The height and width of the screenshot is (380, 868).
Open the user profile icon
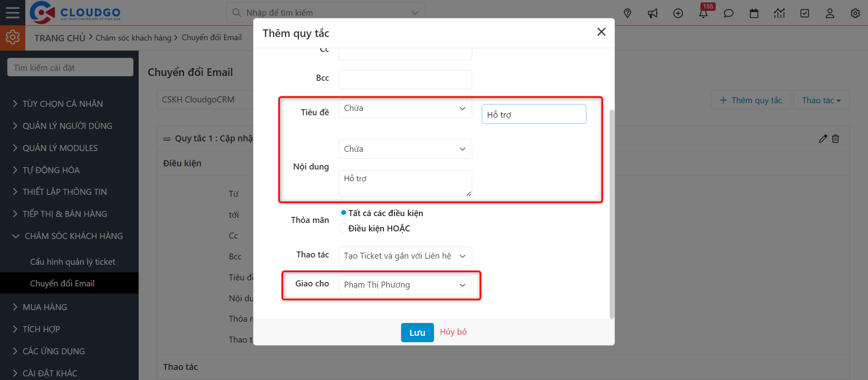(830, 13)
